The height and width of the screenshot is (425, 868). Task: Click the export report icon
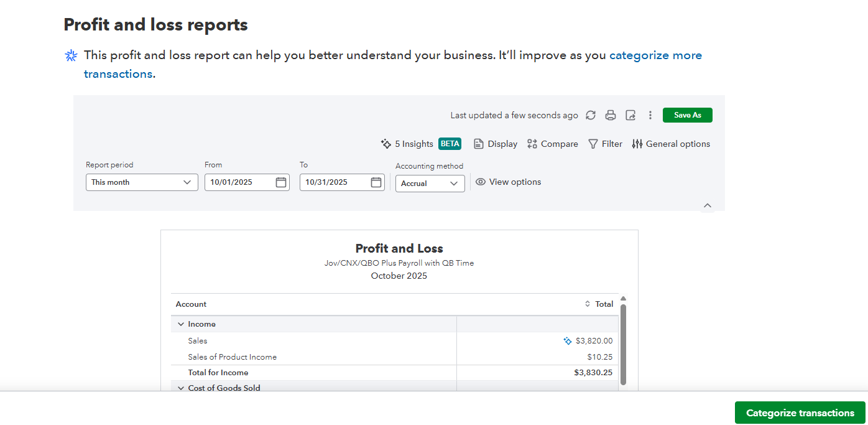point(630,115)
